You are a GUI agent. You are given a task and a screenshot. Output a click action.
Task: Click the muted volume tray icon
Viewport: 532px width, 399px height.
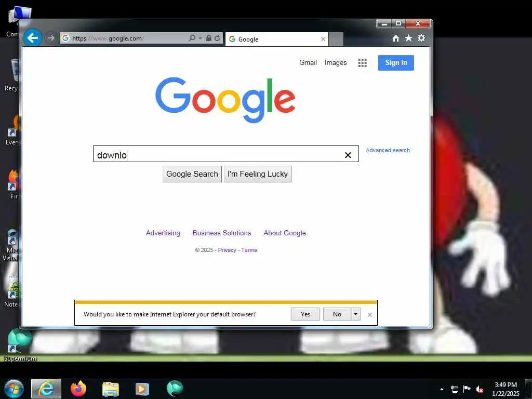(x=480, y=389)
